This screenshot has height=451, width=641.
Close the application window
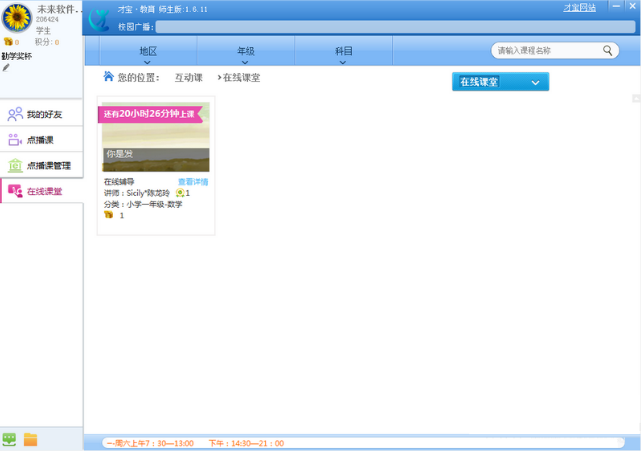[x=632, y=6]
